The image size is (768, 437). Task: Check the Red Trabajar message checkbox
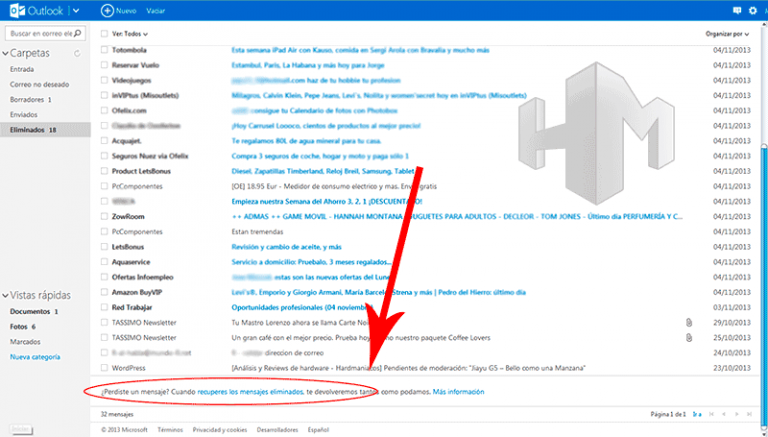[104, 307]
